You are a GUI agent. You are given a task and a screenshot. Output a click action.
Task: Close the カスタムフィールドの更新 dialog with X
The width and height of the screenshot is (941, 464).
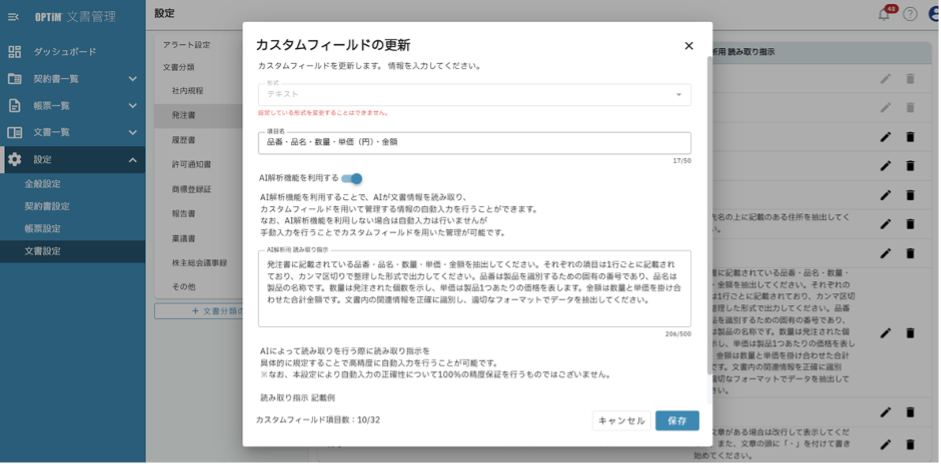(x=689, y=46)
